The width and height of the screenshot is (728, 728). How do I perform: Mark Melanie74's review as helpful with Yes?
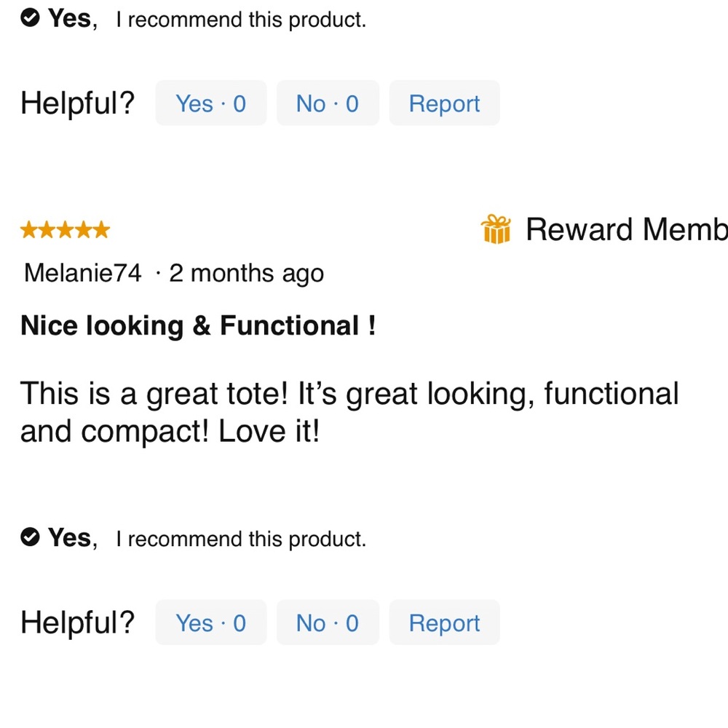coord(211,622)
